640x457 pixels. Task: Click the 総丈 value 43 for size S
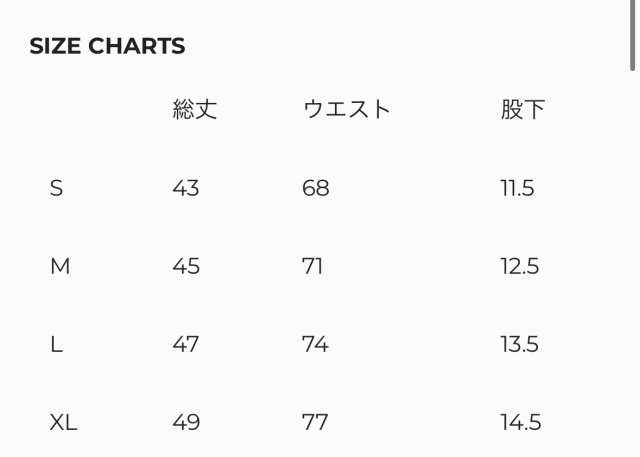pyautogui.click(x=186, y=188)
